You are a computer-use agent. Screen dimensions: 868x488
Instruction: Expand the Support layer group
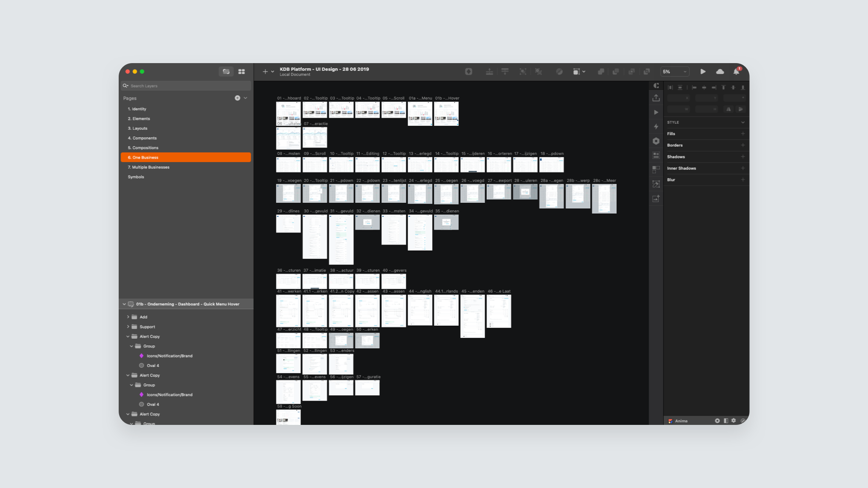(x=128, y=327)
